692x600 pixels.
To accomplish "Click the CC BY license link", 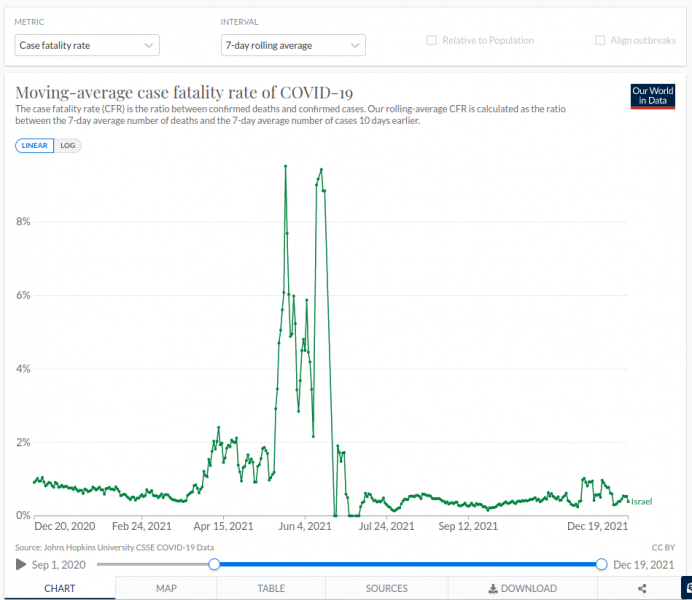I will pos(663,547).
